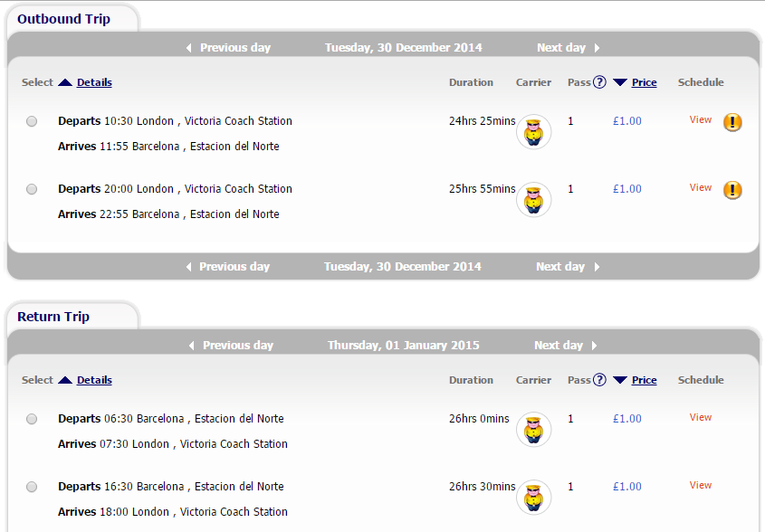Image resolution: width=765 pixels, height=532 pixels.
Task: Select the 16:30 Barcelona return journey
Action: (x=32, y=487)
